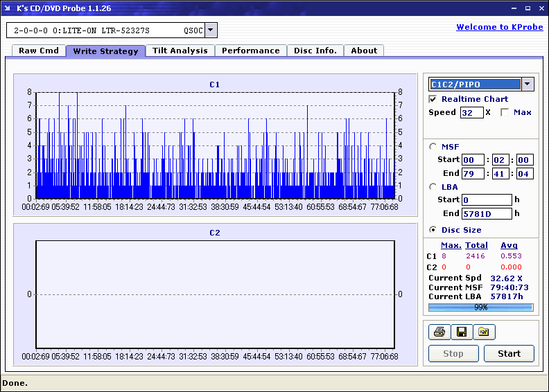Choose the Disc Size radio option
The height and width of the screenshot is (392, 549).
(x=433, y=230)
